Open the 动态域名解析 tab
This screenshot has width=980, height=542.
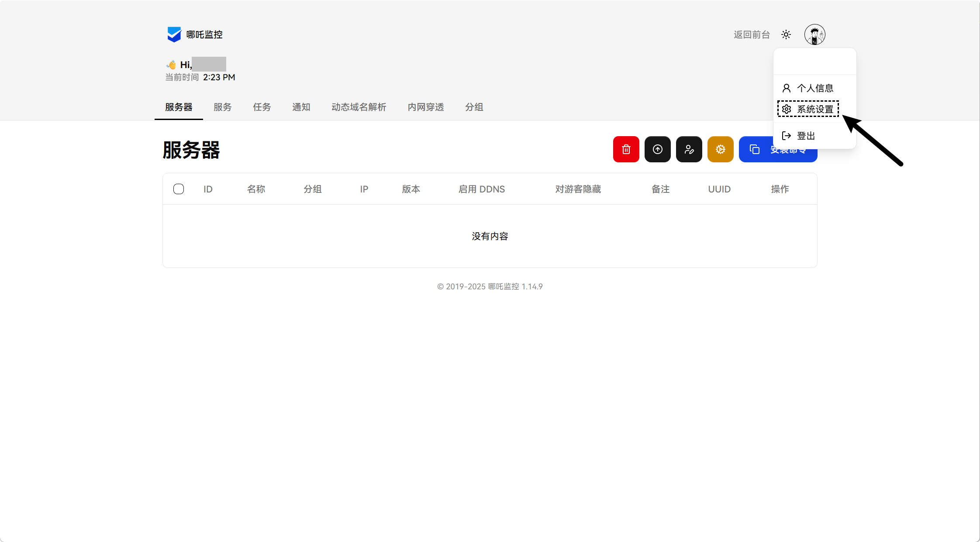[359, 107]
